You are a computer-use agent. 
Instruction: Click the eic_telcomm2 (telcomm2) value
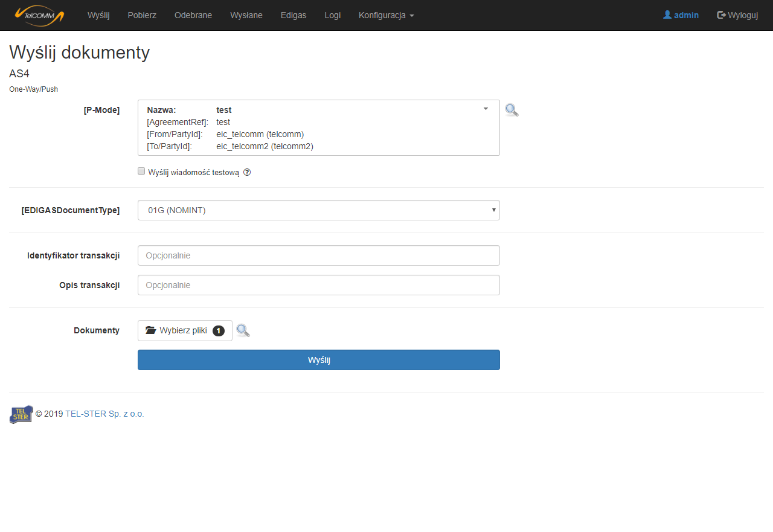pyautogui.click(x=265, y=146)
